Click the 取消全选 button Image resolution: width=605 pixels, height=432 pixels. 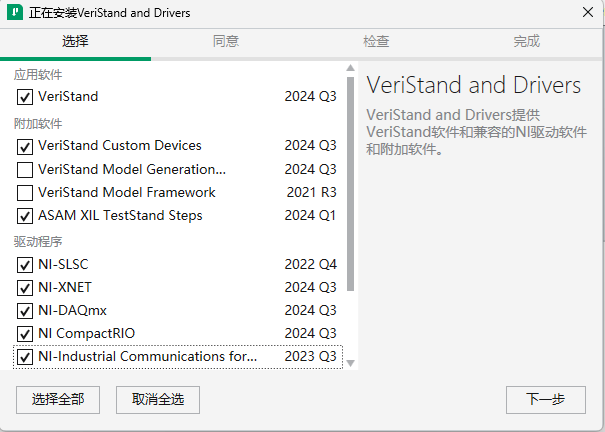(158, 400)
